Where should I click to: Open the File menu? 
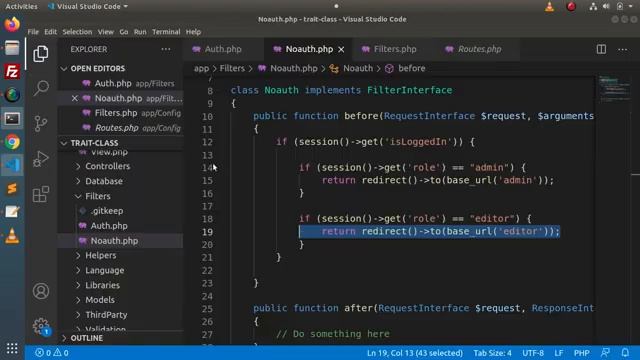pyautogui.click(x=33, y=32)
